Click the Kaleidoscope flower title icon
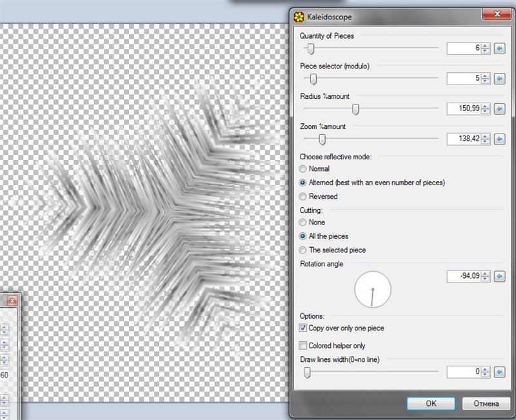This screenshot has width=516, height=420. click(x=299, y=17)
